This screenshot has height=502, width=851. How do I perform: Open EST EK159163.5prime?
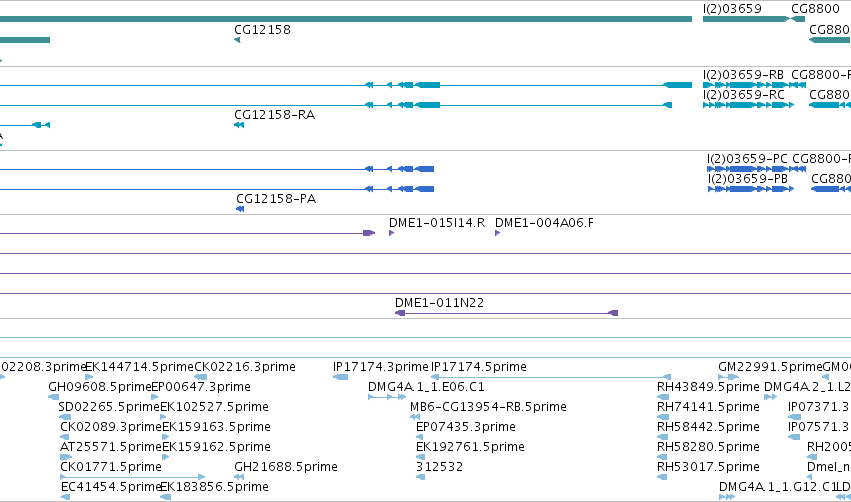(216, 427)
